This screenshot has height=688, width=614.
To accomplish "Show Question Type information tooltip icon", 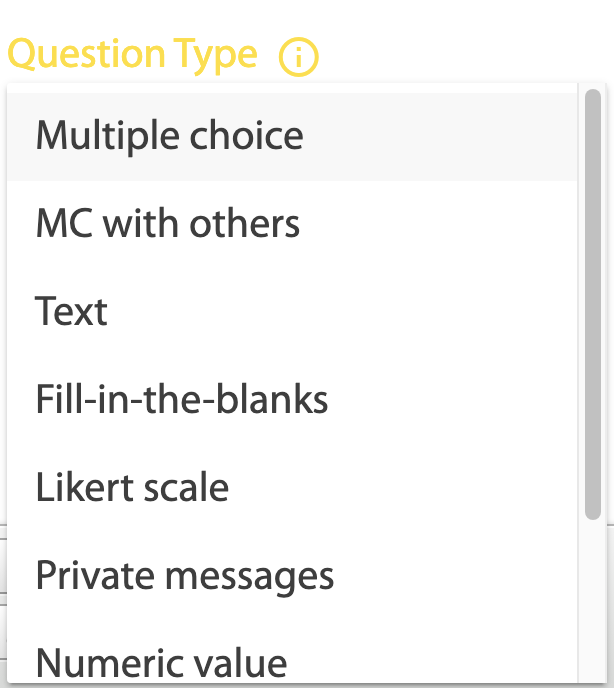I will point(298,57).
